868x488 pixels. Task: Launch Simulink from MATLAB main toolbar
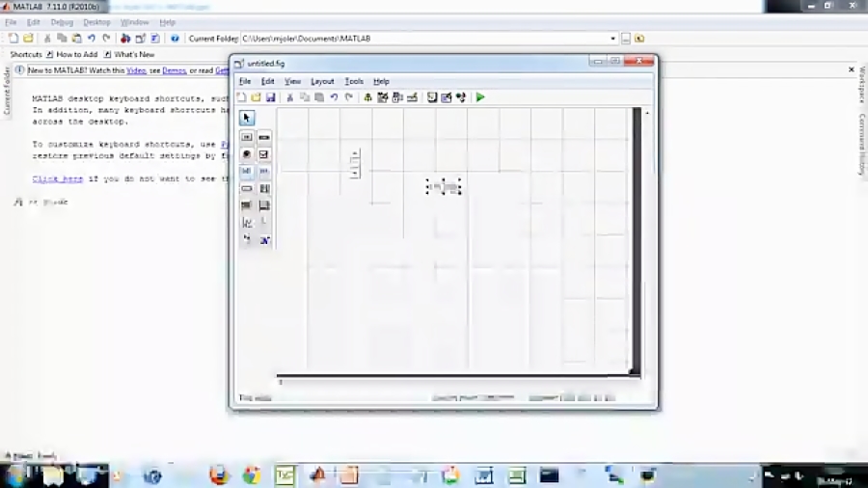[x=125, y=39]
